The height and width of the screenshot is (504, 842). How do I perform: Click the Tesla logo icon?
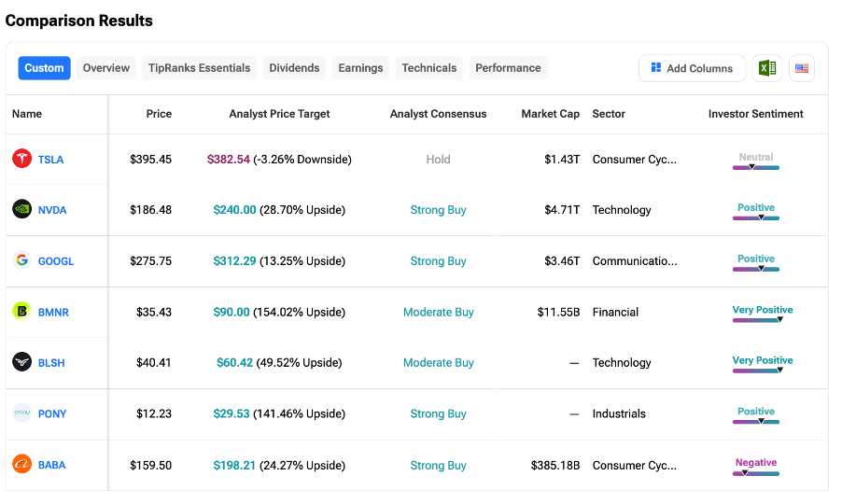21,159
